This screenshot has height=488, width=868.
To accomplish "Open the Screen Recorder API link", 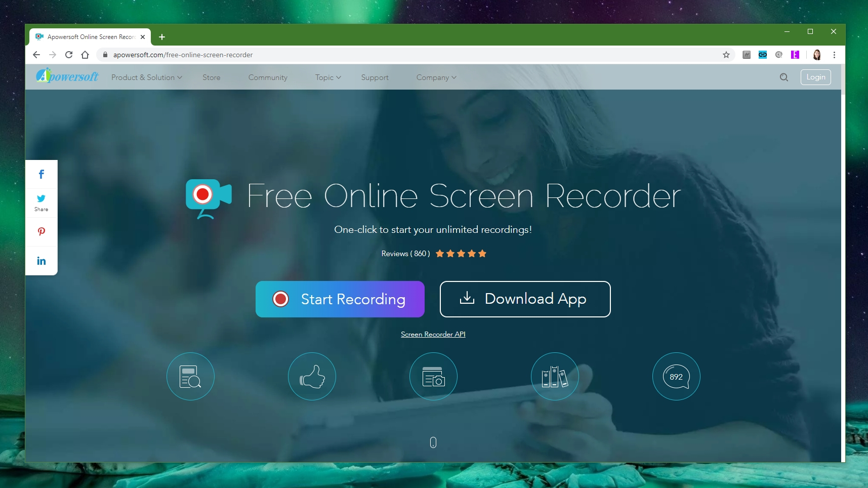I will [433, 334].
